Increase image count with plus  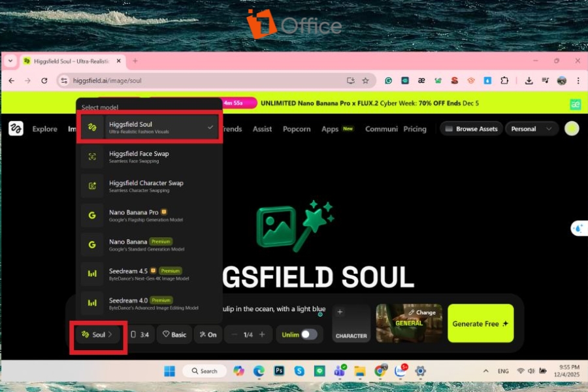(x=262, y=335)
